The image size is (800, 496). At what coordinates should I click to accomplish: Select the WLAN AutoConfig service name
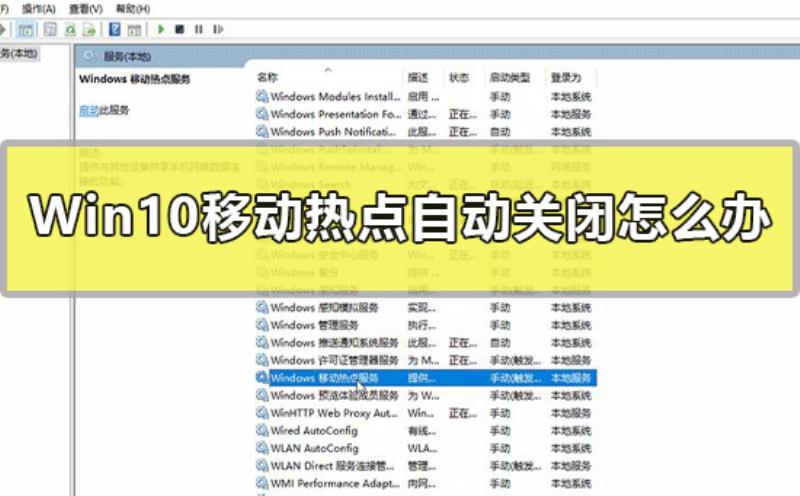[x=314, y=448]
